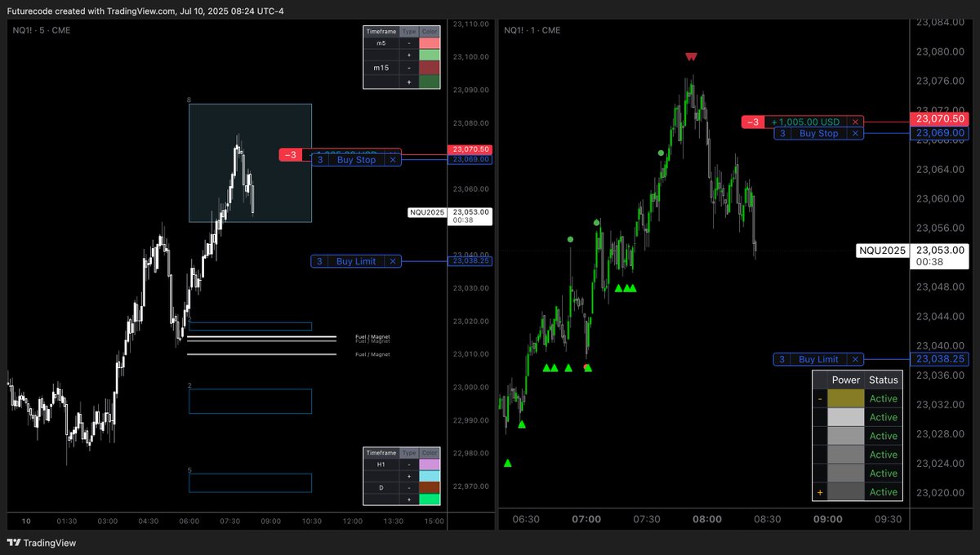Click the '06:30' time axis label
This screenshot has height=555, width=980.
pyautogui.click(x=526, y=519)
